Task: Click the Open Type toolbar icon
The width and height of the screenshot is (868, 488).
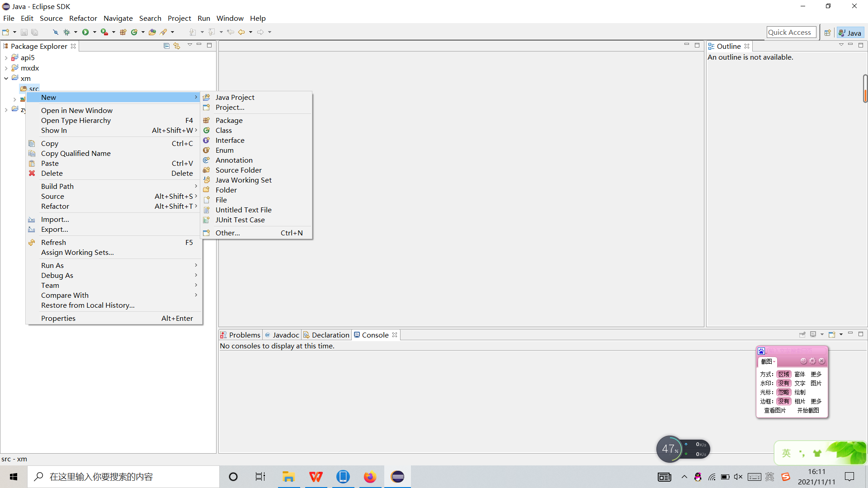Action: 152,32
